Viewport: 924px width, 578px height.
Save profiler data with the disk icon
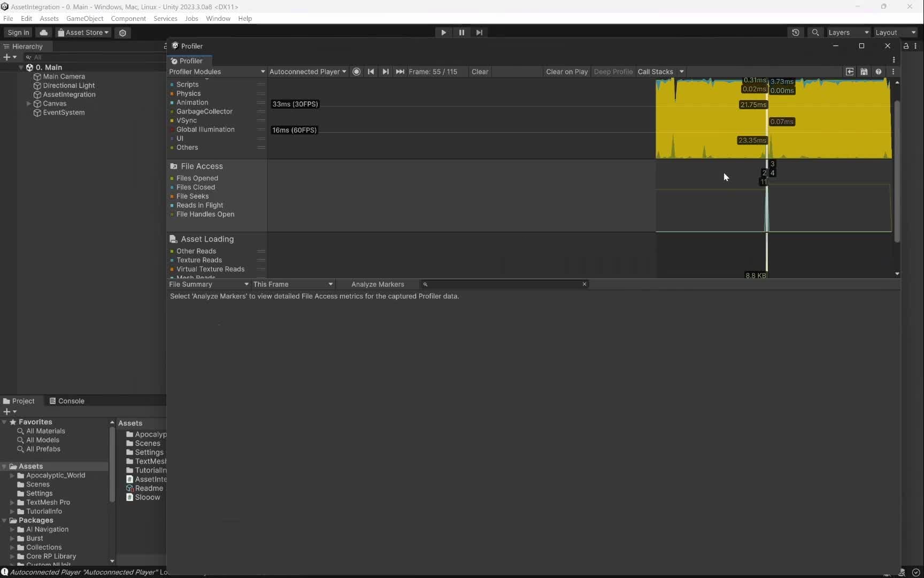864,72
